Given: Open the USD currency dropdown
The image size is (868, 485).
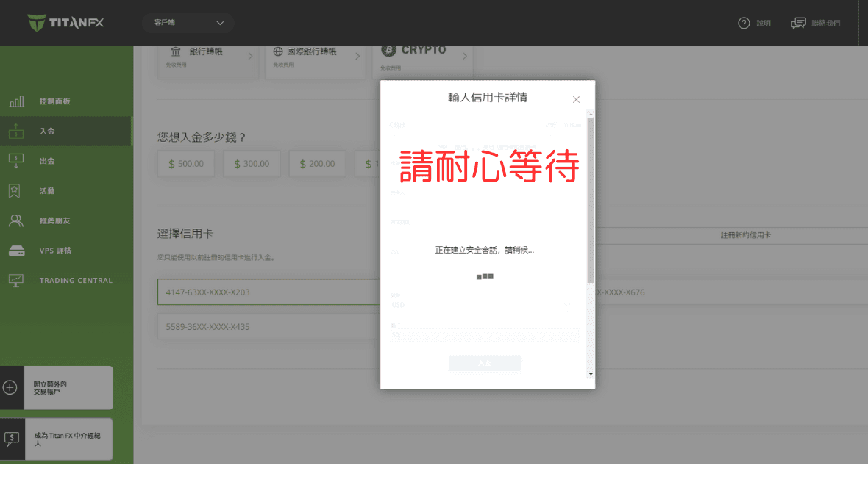Looking at the screenshot, I should tap(484, 303).
